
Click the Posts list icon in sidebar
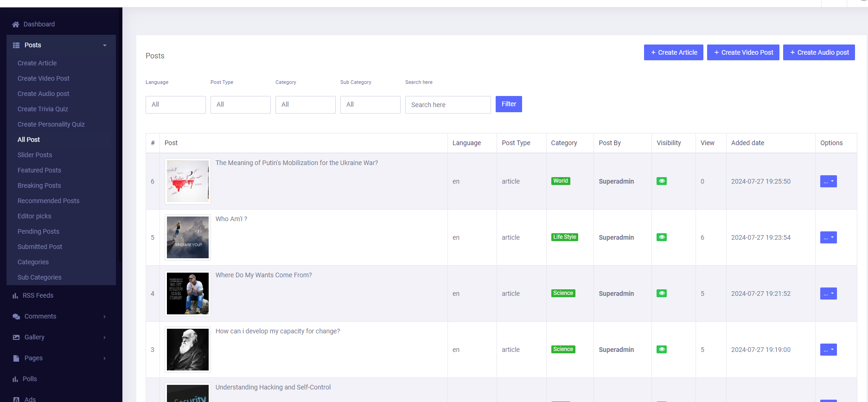(x=16, y=45)
